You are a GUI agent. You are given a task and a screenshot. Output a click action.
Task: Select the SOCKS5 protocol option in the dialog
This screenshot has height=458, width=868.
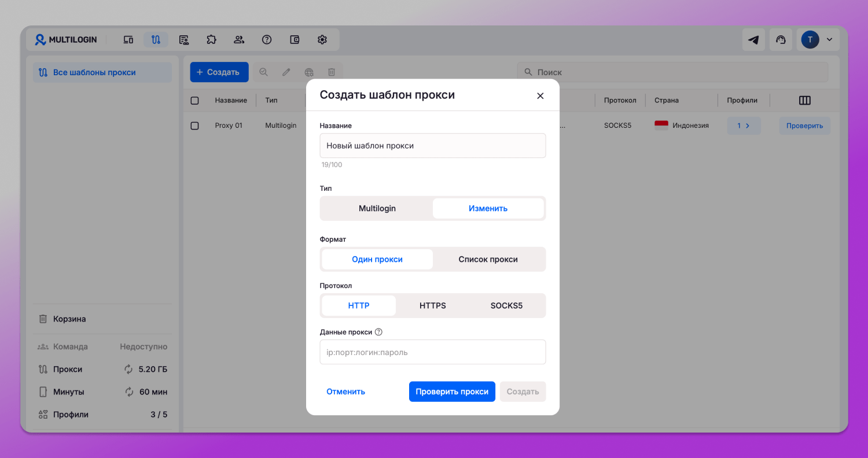point(506,305)
